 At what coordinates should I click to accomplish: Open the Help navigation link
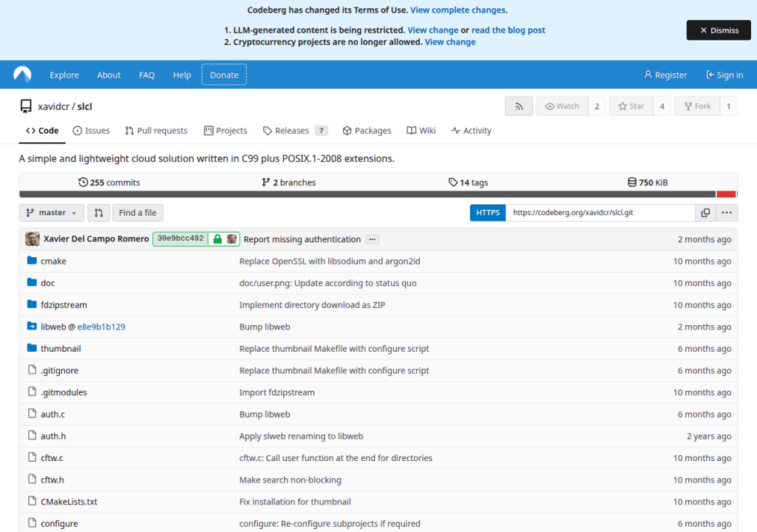pyautogui.click(x=182, y=75)
